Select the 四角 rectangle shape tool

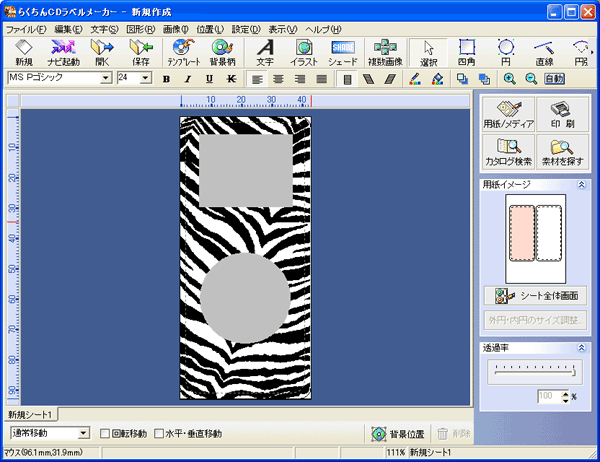(467, 53)
